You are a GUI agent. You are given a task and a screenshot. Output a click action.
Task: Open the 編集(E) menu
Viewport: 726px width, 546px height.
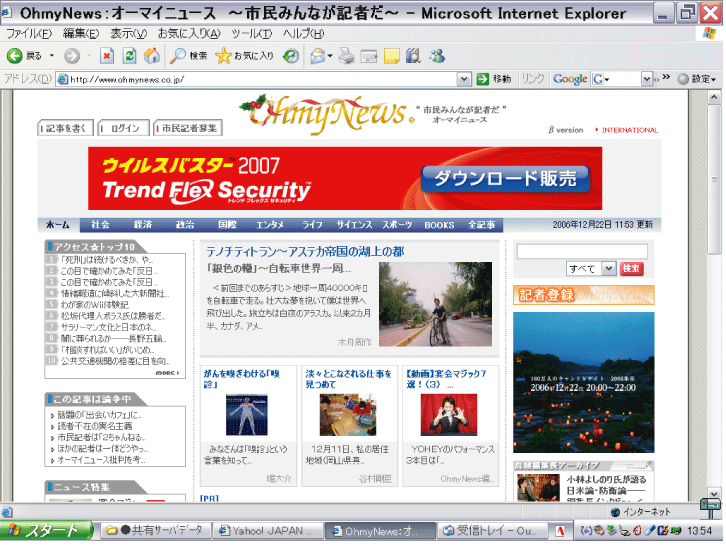81,33
